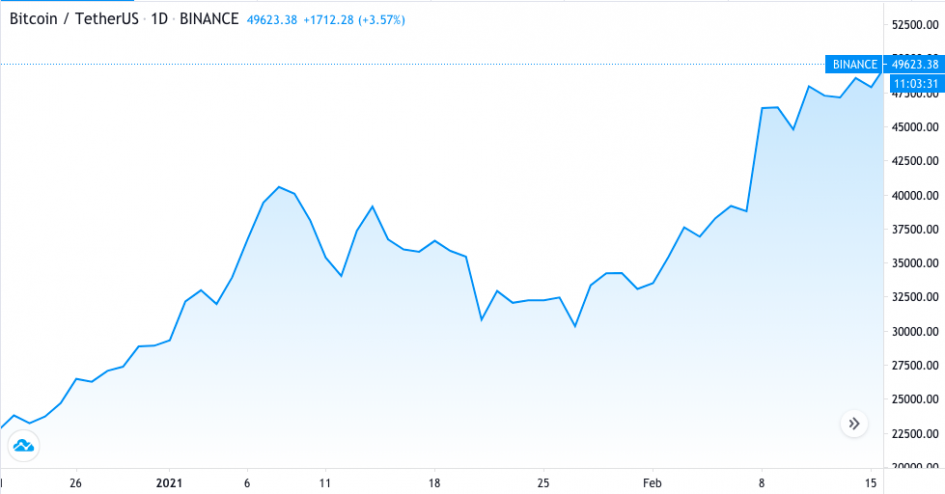Click the Bitcoin / TetherUS symbol title
This screenshot has height=494, width=945.
(74, 19)
